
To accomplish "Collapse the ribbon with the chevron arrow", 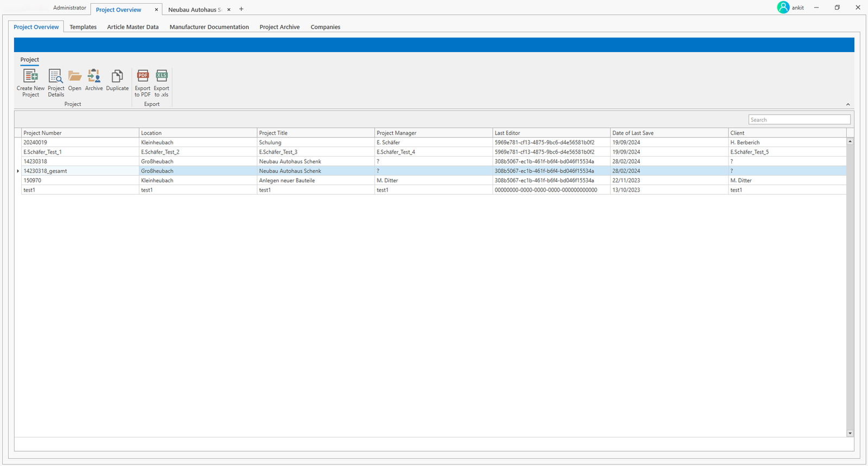I will click(x=848, y=105).
